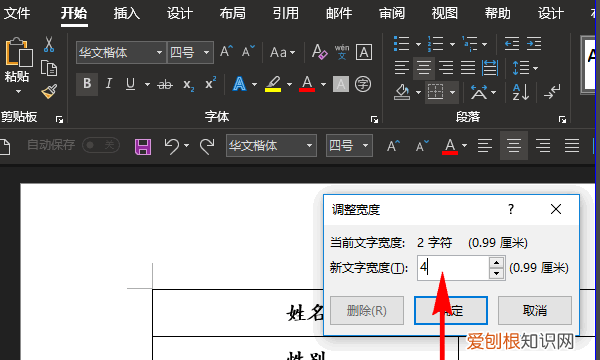The width and height of the screenshot is (600, 360).
Task: Open the ribbon font name dropdown 华文楷体
Action: point(159,52)
